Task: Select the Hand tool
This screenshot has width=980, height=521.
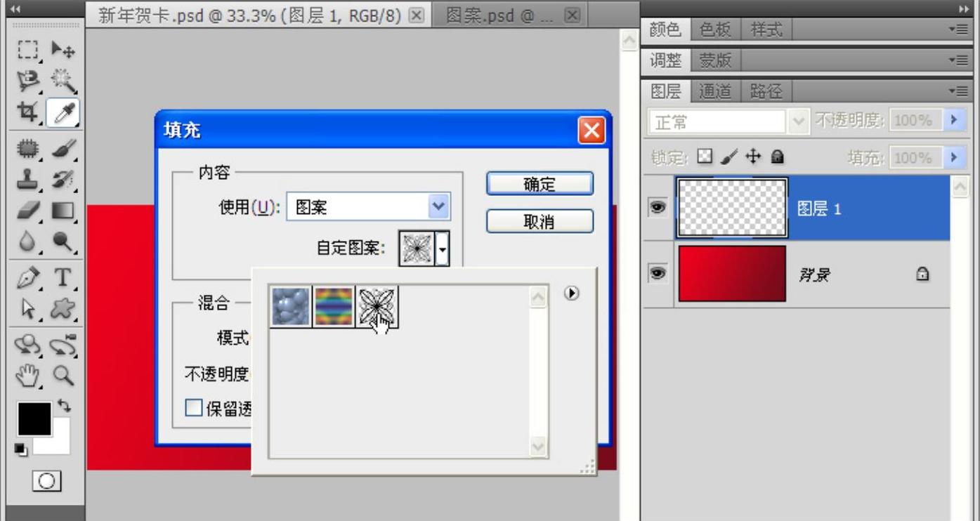Action: point(27,376)
